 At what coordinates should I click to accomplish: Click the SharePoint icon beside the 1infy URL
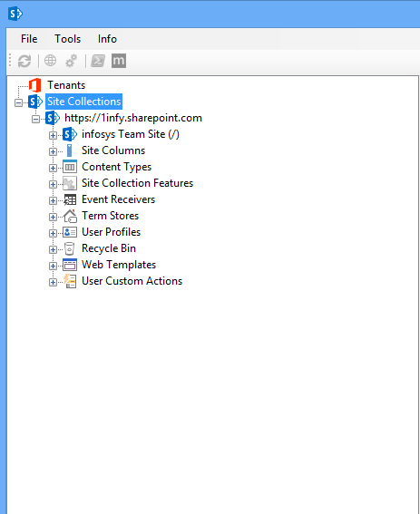(53, 118)
